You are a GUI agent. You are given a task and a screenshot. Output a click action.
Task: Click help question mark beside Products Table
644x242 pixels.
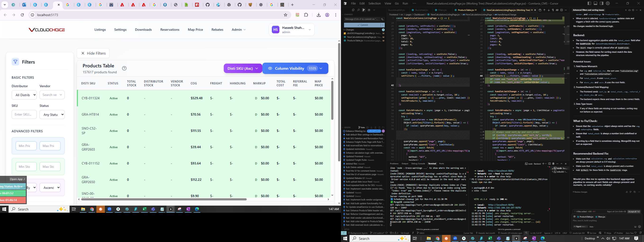[124, 68]
